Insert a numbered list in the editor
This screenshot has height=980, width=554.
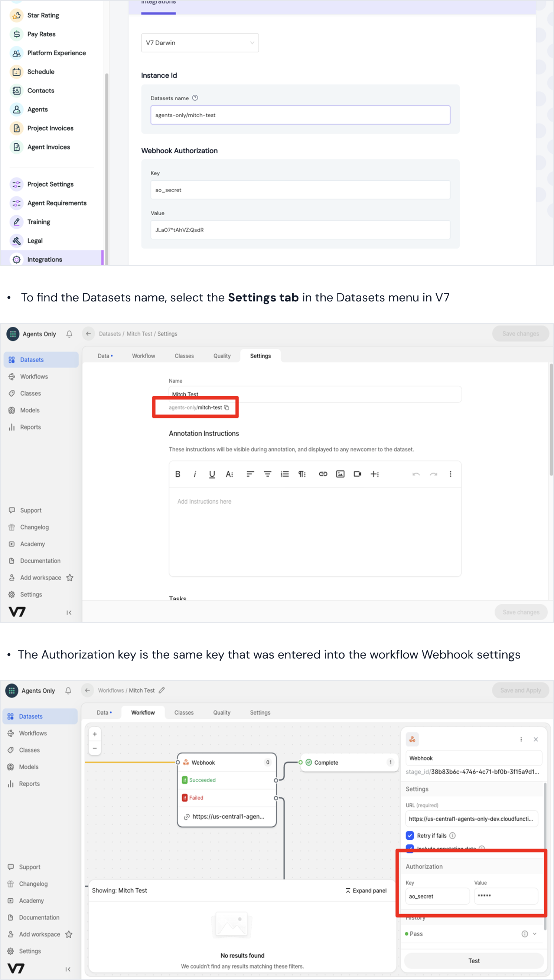tap(284, 474)
